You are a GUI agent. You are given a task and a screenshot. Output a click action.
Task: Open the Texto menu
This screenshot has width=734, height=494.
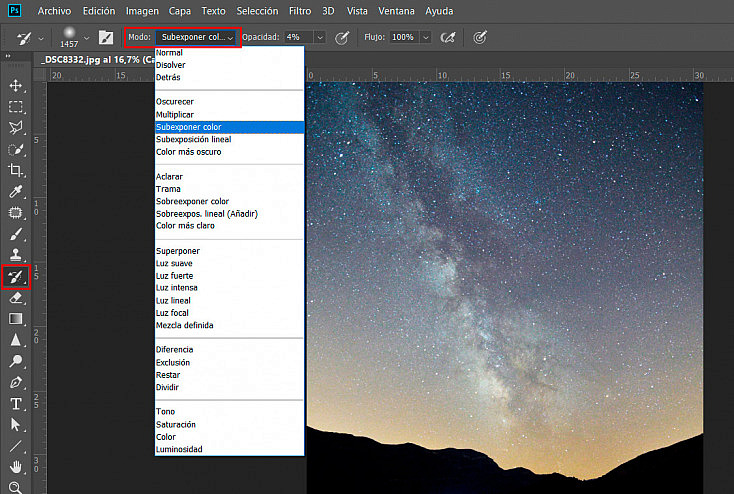[213, 11]
